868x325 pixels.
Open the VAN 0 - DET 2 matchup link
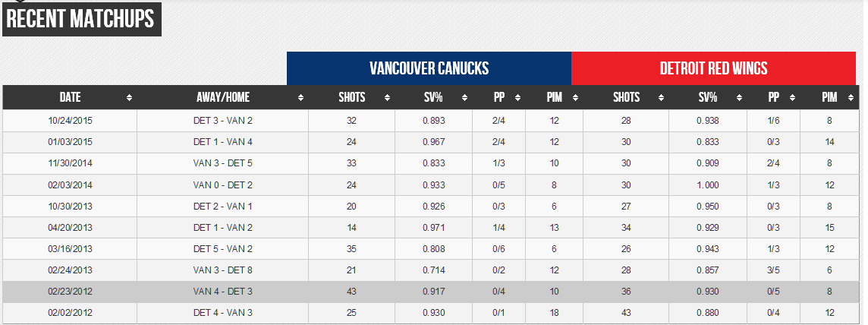click(x=222, y=185)
